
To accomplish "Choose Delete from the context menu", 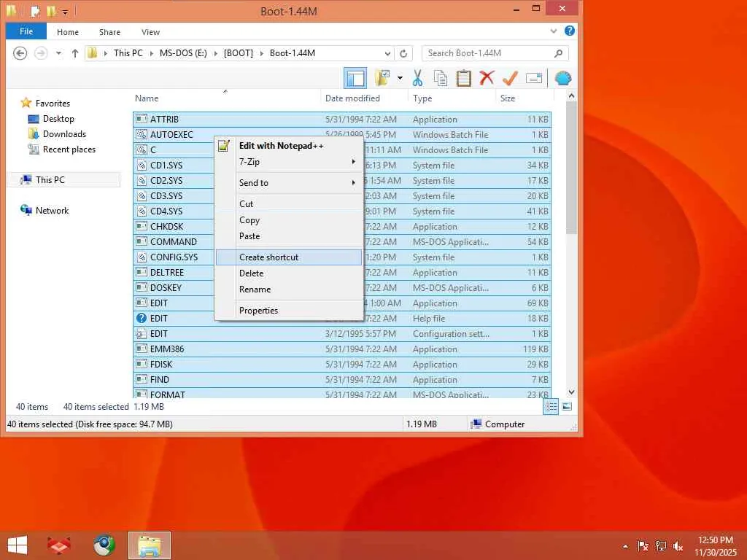I will (x=289, y=273).
